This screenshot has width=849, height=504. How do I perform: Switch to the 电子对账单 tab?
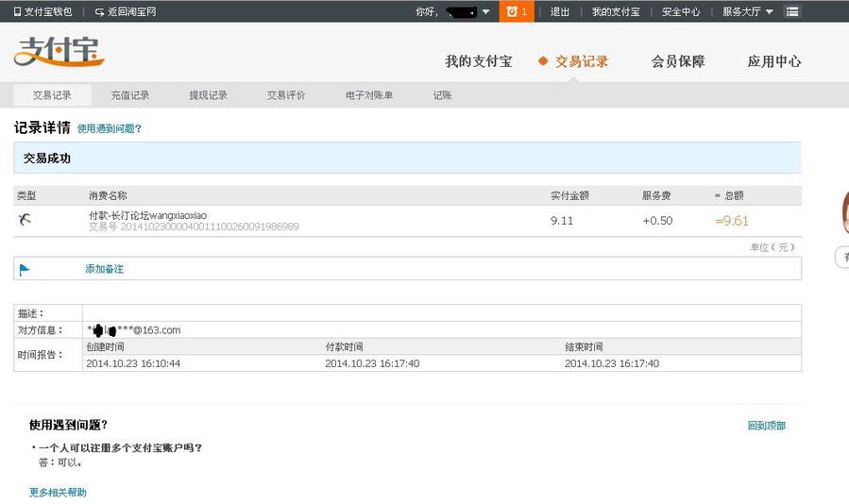coord(368,95)
